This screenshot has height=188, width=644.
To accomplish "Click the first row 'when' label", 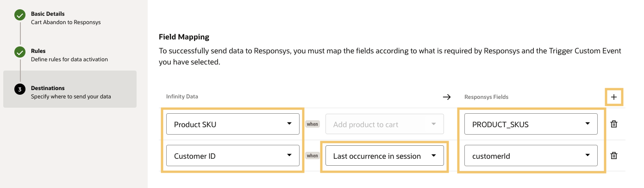I will pyautogui.click(x=313, y=124).
